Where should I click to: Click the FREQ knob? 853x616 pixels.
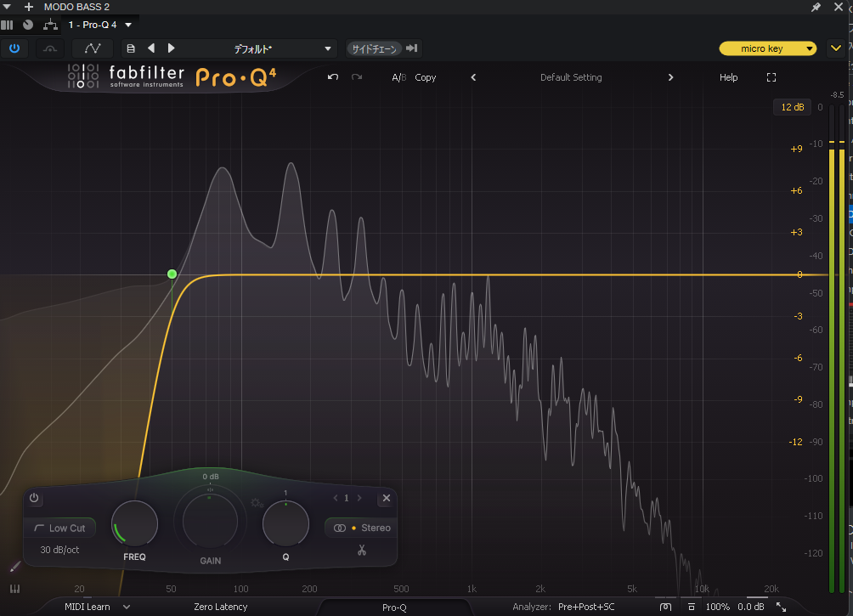pyautogui.click(x=134, y=523)
